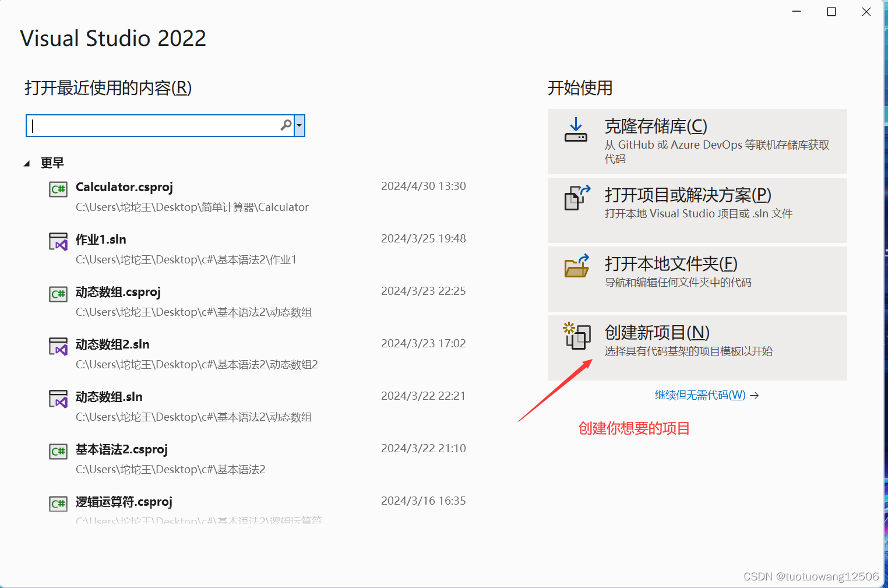Click the text 导航和编辑任何文件夹中的代码
The image size is (888, 588).
[x=678, y=283]
